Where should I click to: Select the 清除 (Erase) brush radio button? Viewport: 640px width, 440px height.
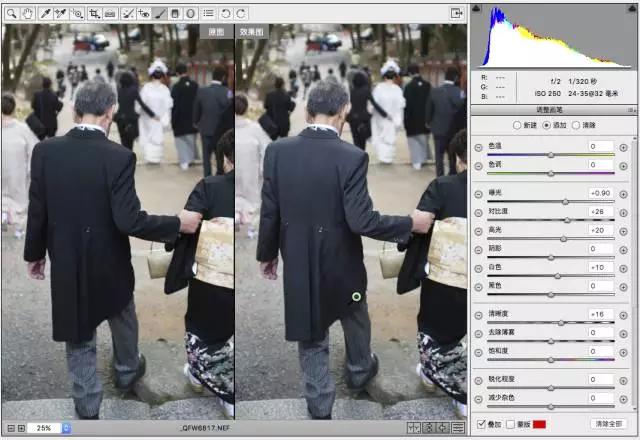coord(576,125)
